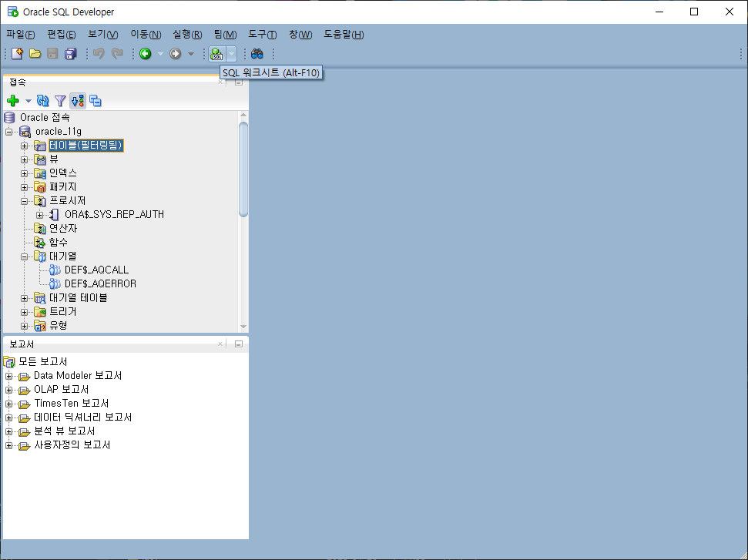
Task: Close the 보고서 panel
Action: click(220, 344)
